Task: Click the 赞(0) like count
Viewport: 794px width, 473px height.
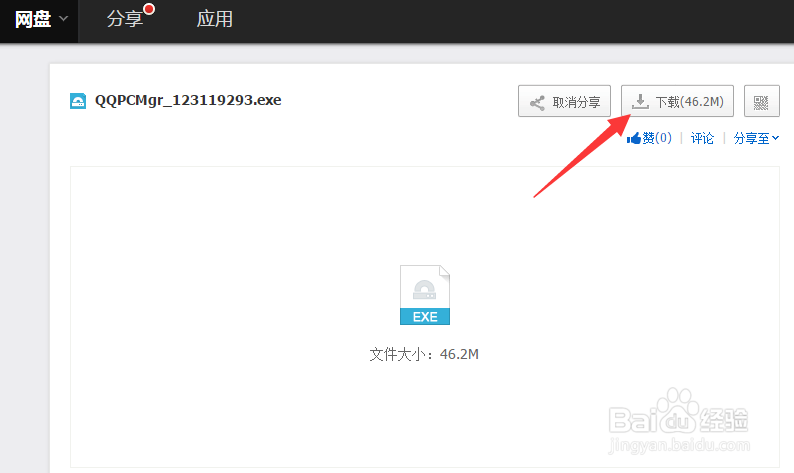Action: [657, 138]
